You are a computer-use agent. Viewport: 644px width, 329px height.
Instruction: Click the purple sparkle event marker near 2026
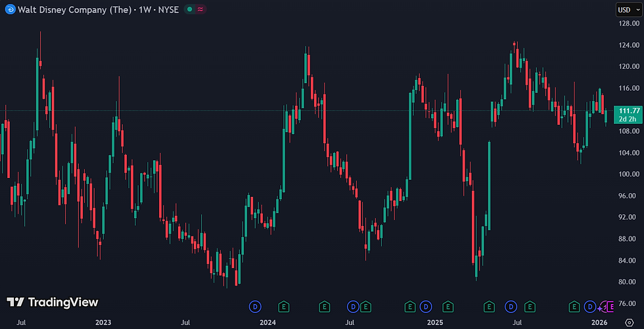[601, 307]
